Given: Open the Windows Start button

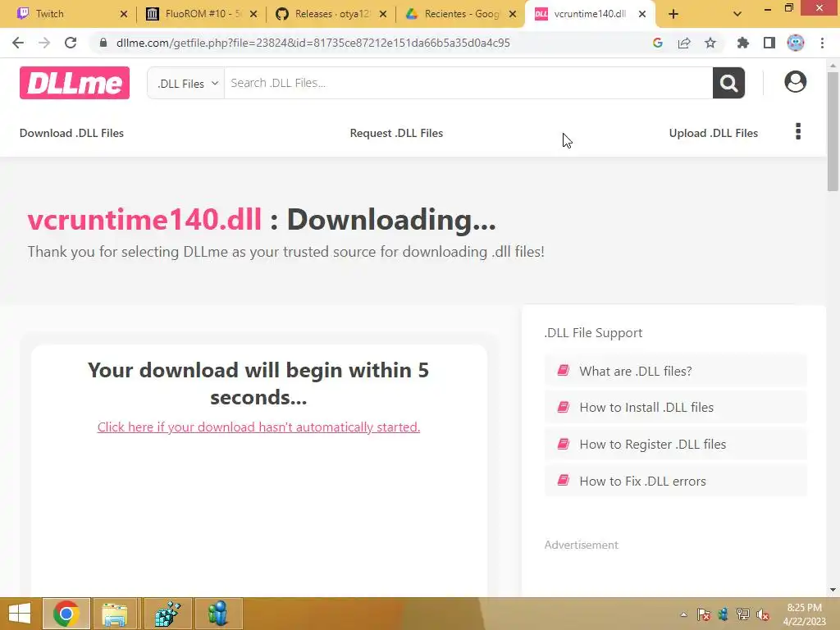Looking at the screenshot, I should (20, 614).
